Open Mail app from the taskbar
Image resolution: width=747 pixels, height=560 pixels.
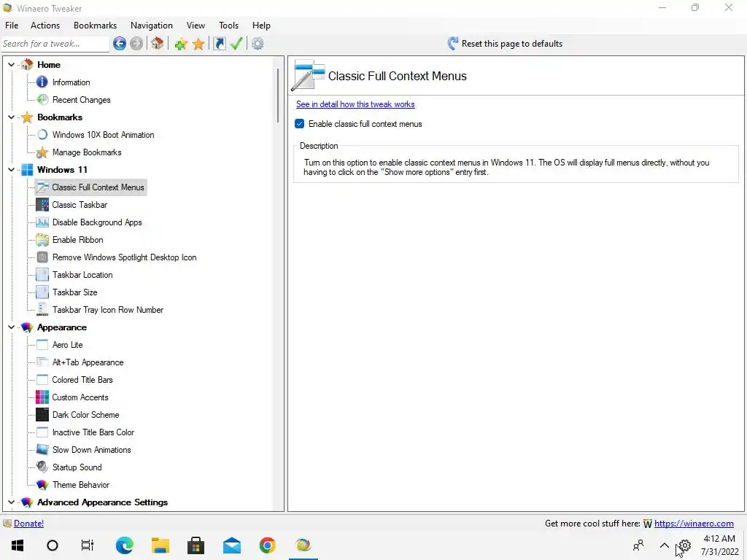[231, 545]
